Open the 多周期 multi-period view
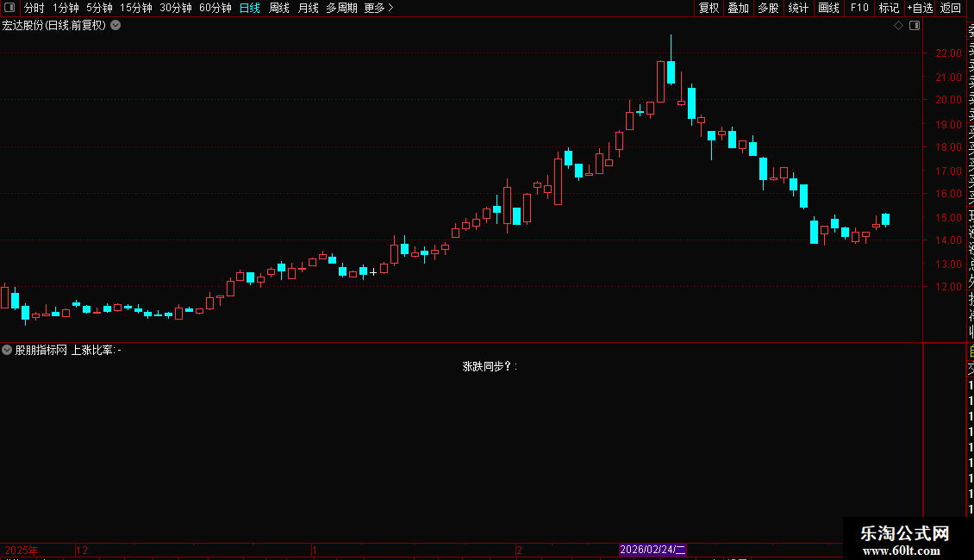This screenshot has width=974, height=560. click(341, 8)
